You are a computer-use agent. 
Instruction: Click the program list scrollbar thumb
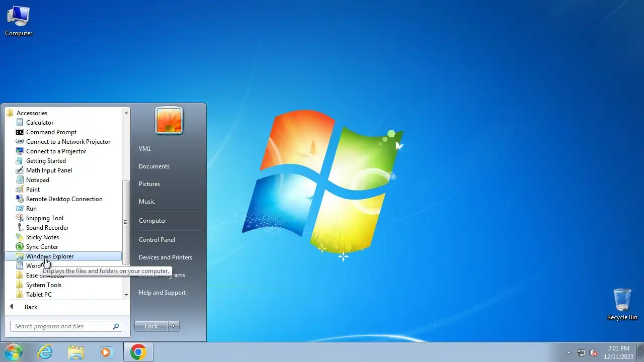click(x=126, y=222)
